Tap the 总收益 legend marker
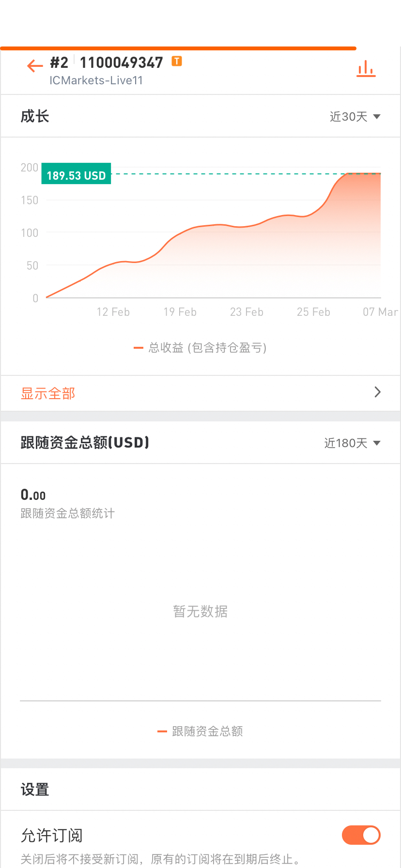 click(x=139, y=348)
